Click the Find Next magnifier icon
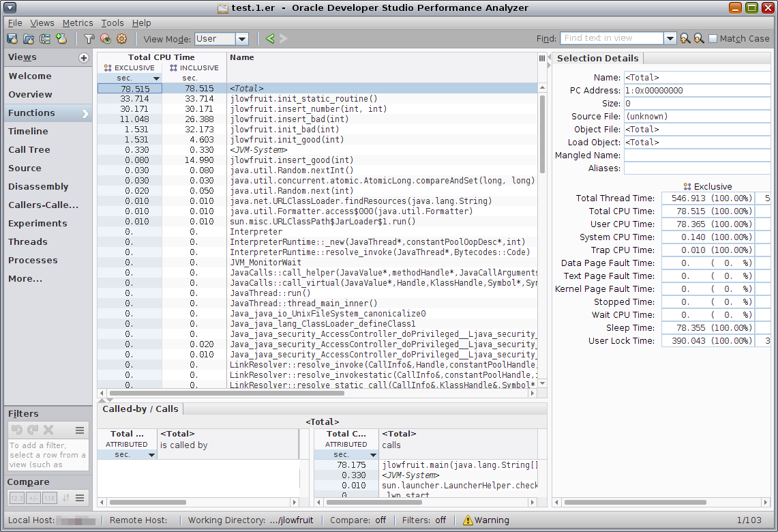778x532 pixels. (x=699, y=39)
